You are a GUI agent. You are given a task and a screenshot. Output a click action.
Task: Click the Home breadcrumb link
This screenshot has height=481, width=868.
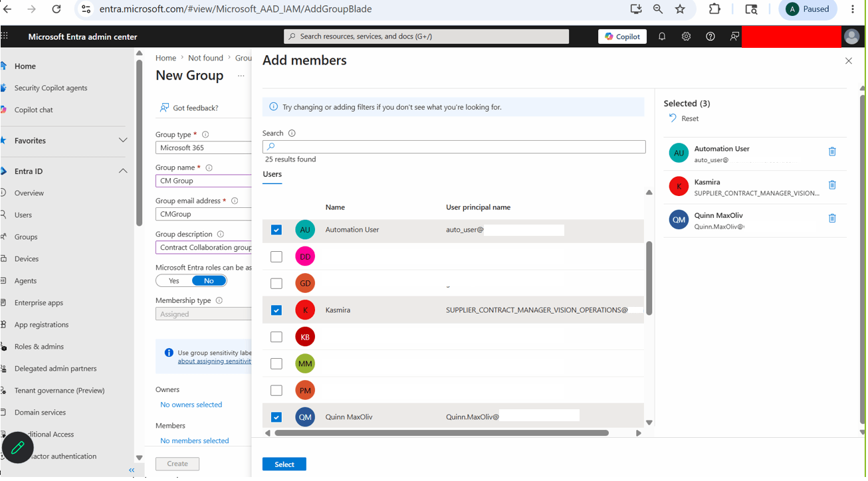click(165, 58)
